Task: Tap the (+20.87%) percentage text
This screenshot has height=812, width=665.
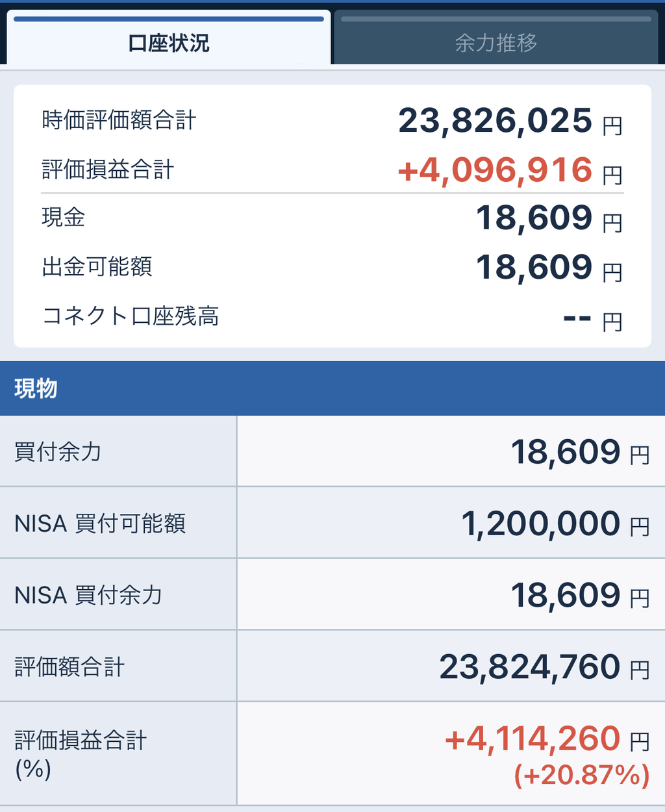Action: (582, 775)
